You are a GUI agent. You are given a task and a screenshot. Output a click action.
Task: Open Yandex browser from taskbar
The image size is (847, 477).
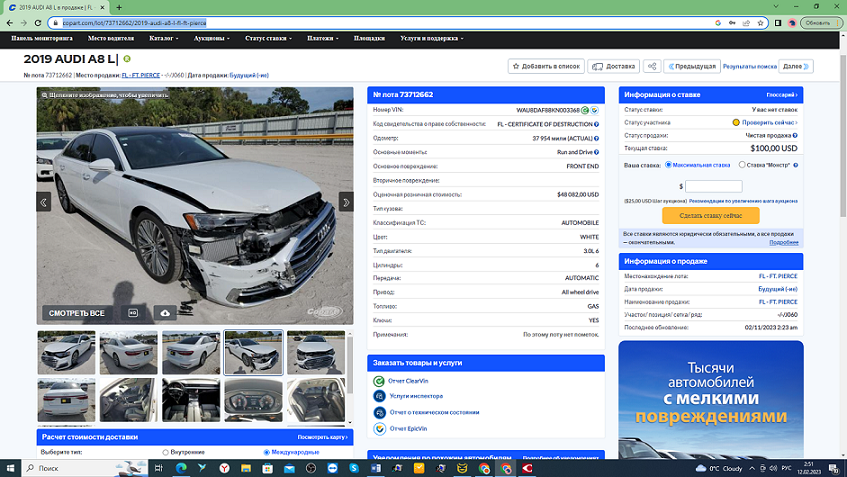tap(224, 468)
